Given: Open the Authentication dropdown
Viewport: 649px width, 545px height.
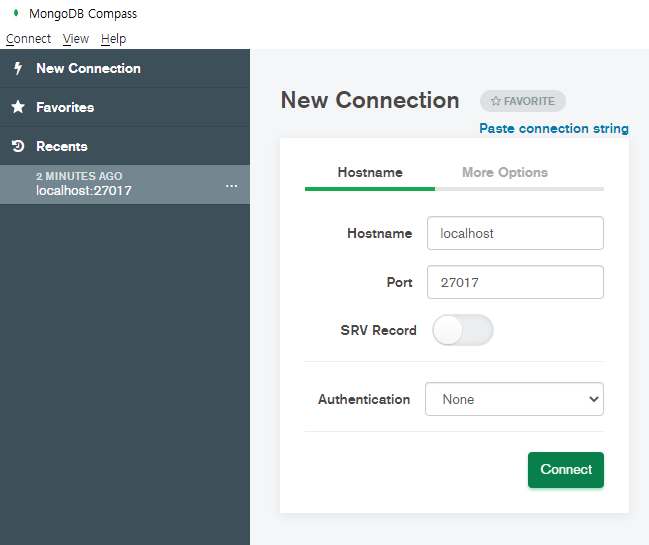Looking at the screenshot, I should pyautogui.click(x=514, y=399).
